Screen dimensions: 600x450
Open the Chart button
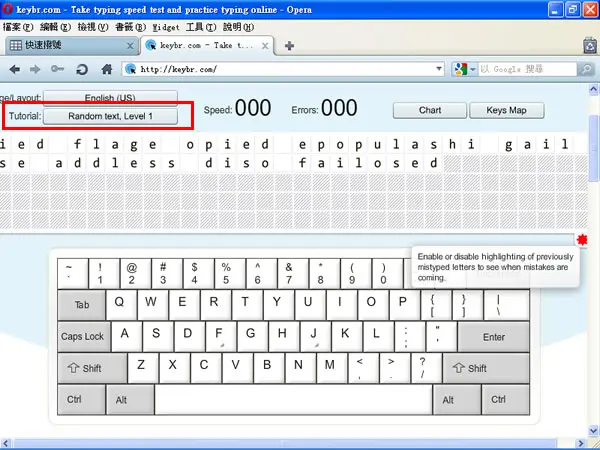point(430,110)
